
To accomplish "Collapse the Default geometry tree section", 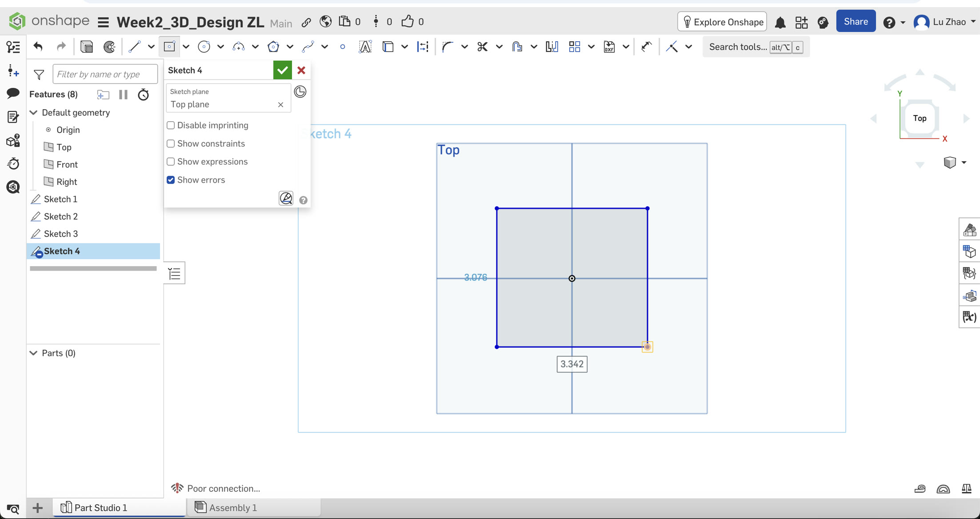I will pos(33,112).
